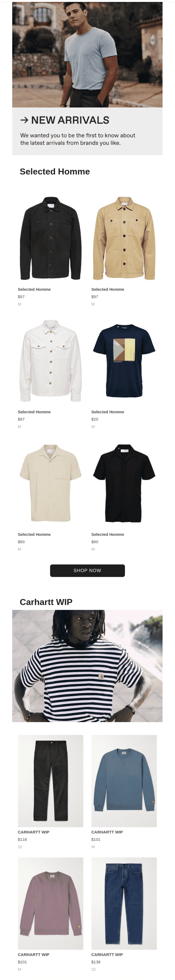Image resolution: width=175 pixels, height=980 pixels.
Task: View the white button-up jacket product
Action: 51,361
